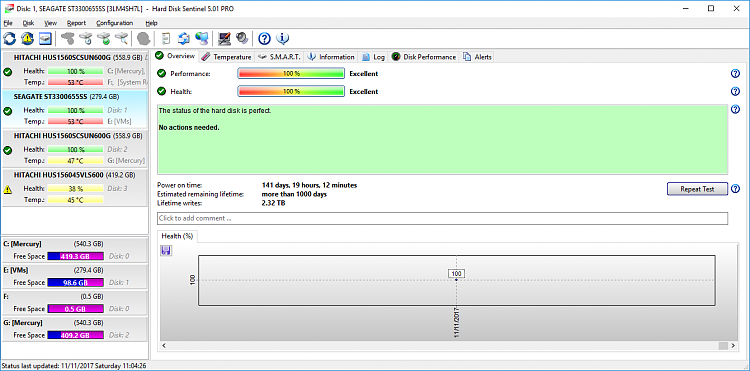The width and height of the screenshot is (750, 371).
Task: Select the HITACHI HUS156045VLS600 disk with warning
Action: [x=74, y=188]
